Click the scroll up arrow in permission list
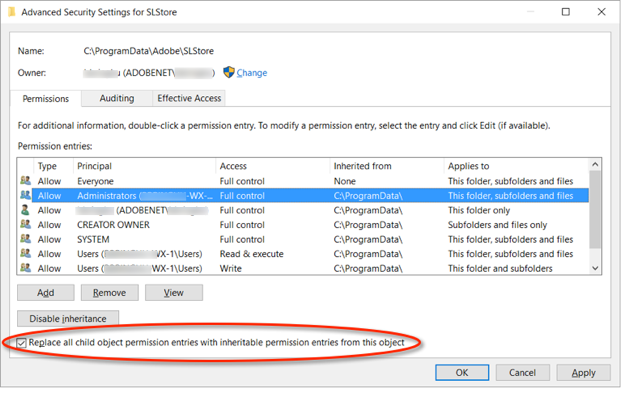 (595, 164)
